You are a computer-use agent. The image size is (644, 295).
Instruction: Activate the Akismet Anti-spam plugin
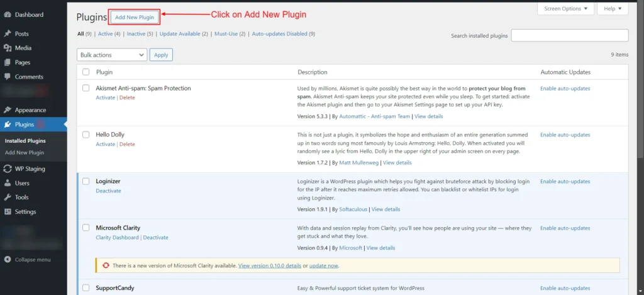tap(106, 97)
